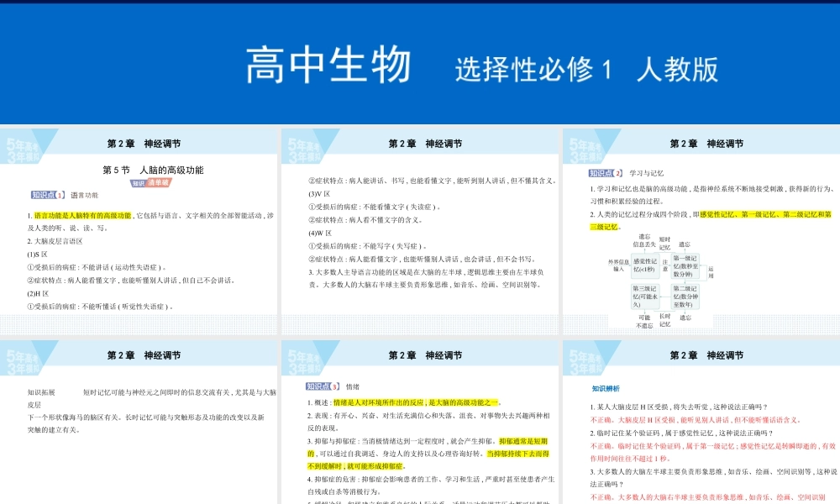Screen dimensions: 840x504
Task: Click the (2)H 区 item
Action: click(x=38, y=293)
